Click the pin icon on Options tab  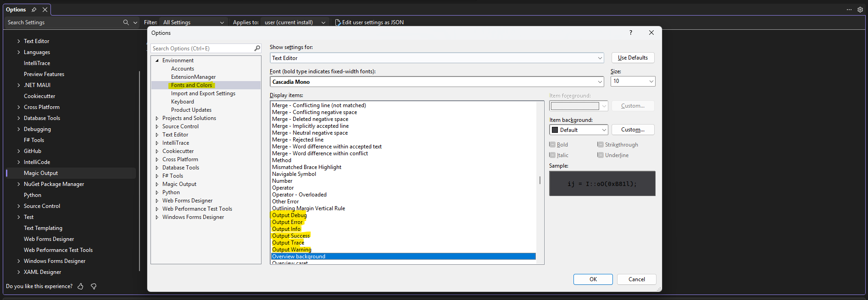[x=34, y=10]
